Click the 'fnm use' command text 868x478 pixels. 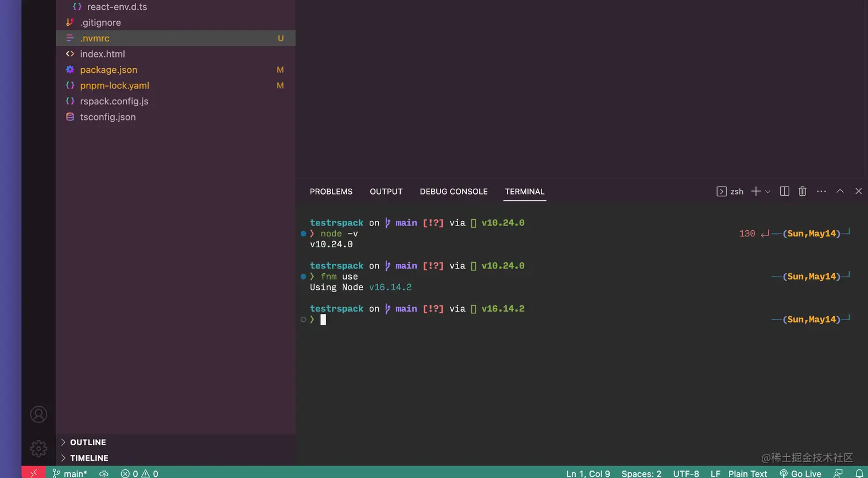pos(339,277)
